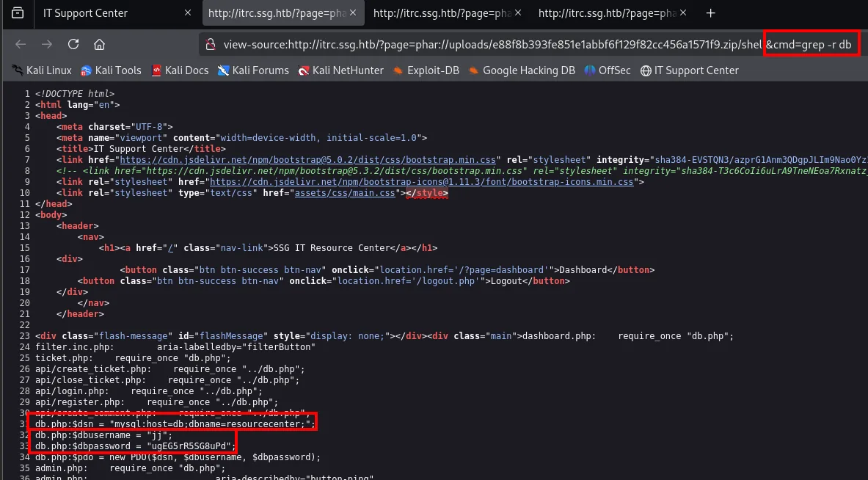Close the fourth itrc.ssg.htb tab
Viewport: 868px width, 480px height.
click(683, 12)
